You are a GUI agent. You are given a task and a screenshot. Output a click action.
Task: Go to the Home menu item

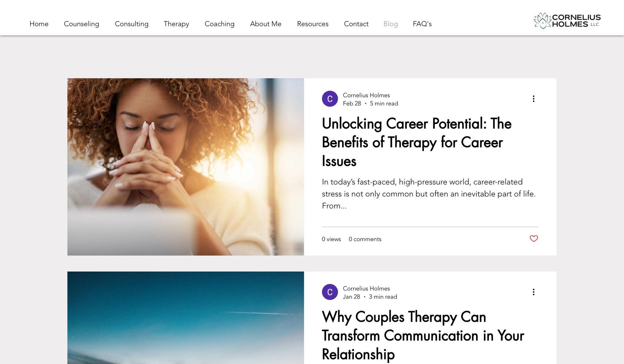(x=39, y=24)
